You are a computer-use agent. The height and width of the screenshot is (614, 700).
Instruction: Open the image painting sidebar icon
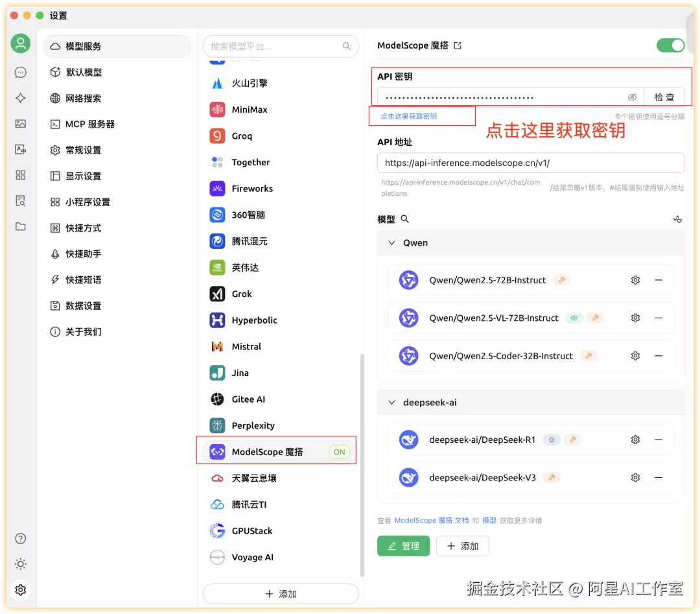[21, 124]
